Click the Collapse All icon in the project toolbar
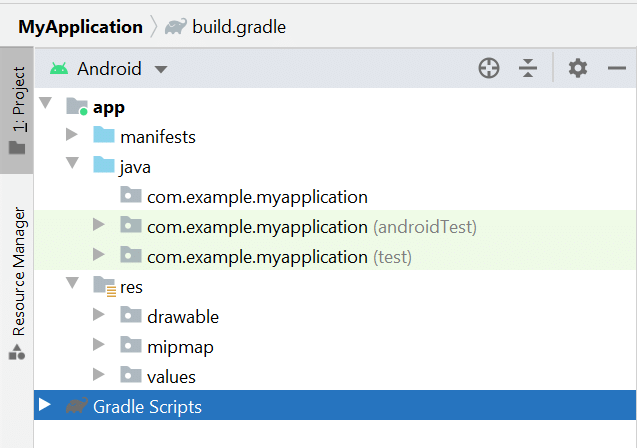The height and width of the screenshot is (448, 637). [x=528, y=68]
